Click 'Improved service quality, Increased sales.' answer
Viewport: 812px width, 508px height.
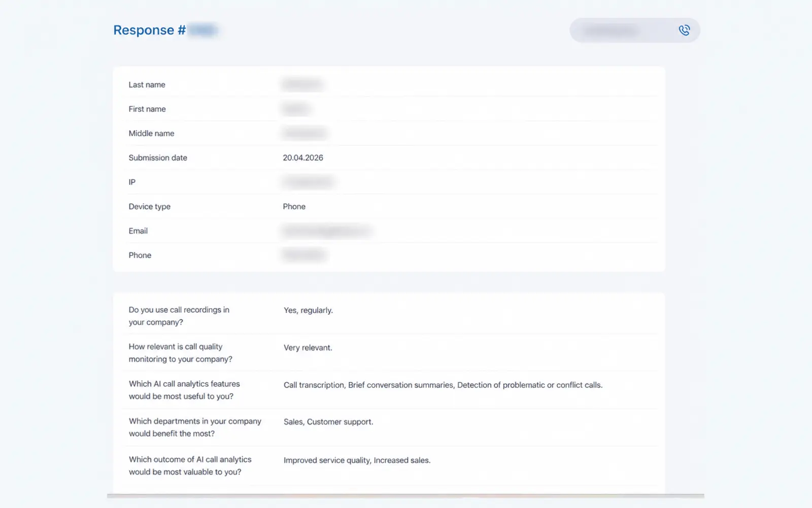point(357,460)
